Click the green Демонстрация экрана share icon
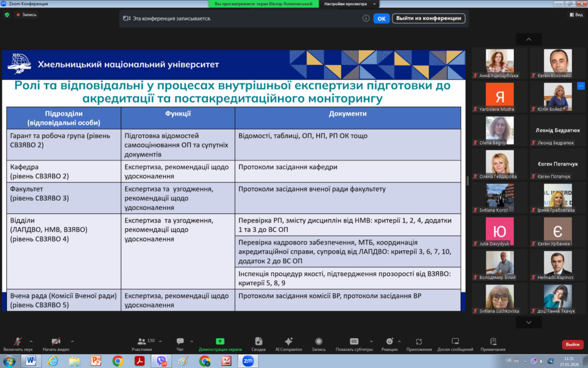 [x=220, y=342]
